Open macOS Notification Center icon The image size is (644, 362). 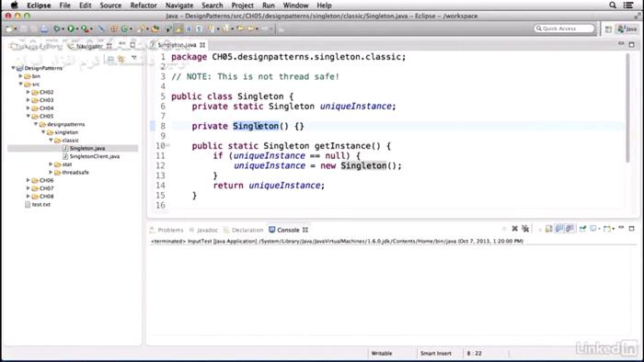pyautogui.click(x=628, y=5)
